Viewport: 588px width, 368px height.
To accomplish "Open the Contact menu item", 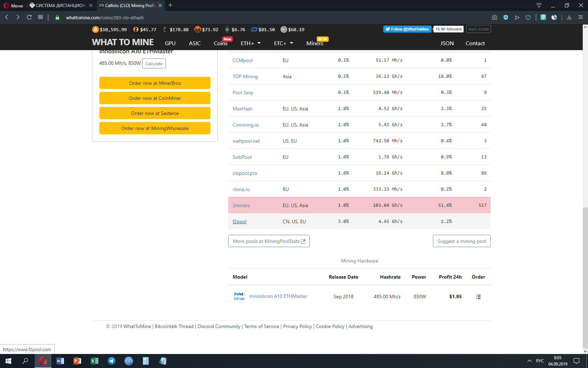I will [475, 43].
